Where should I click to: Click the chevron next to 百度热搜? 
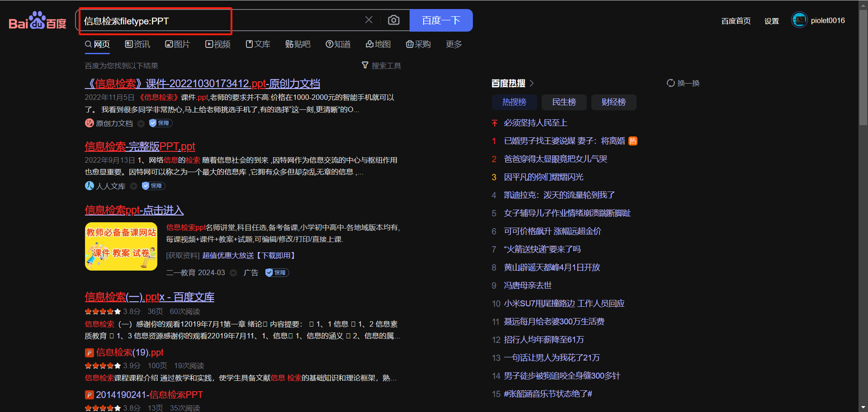point(532,83)
